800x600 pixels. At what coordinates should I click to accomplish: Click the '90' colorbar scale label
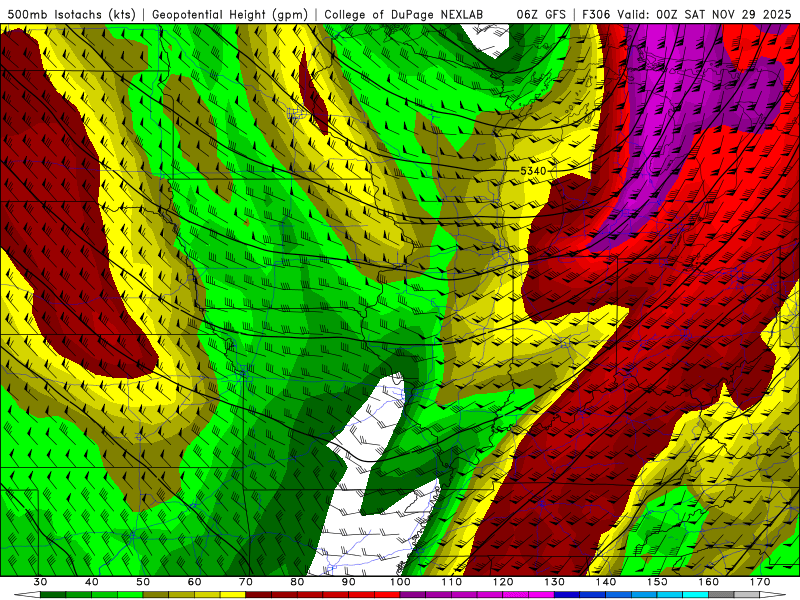(x=348, y=582)
